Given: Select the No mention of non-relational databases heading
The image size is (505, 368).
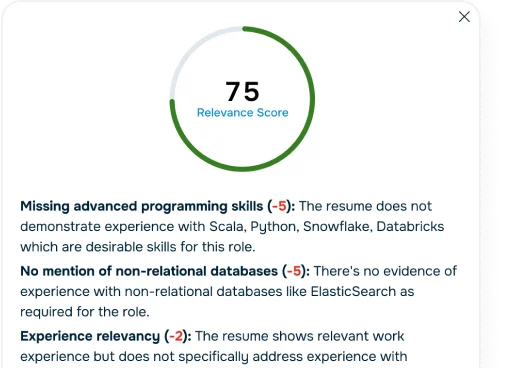Looking at the screenshot, I should [x=149, y=271].
